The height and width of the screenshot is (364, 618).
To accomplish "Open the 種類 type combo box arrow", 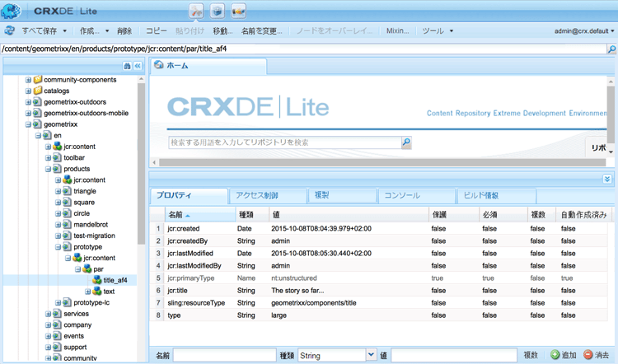I will pyautogui.click(x=371, y=355).
